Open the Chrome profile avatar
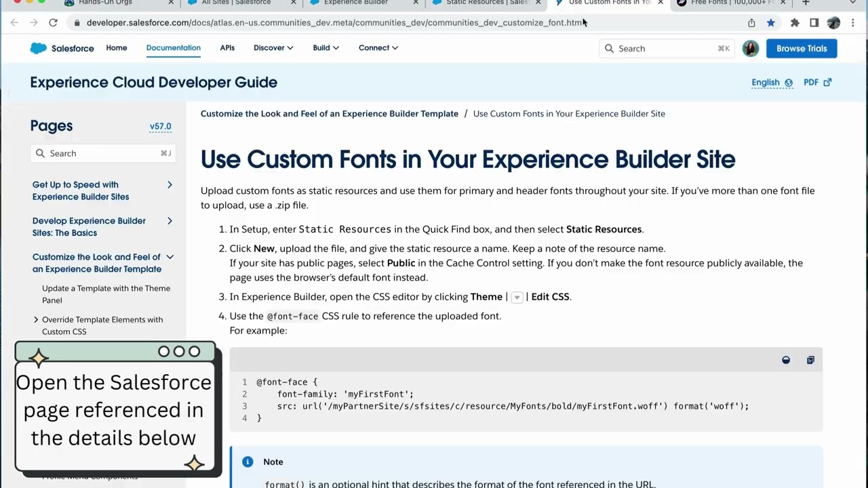The width and height of the screenshot is (868, 488). coord(833,22)
